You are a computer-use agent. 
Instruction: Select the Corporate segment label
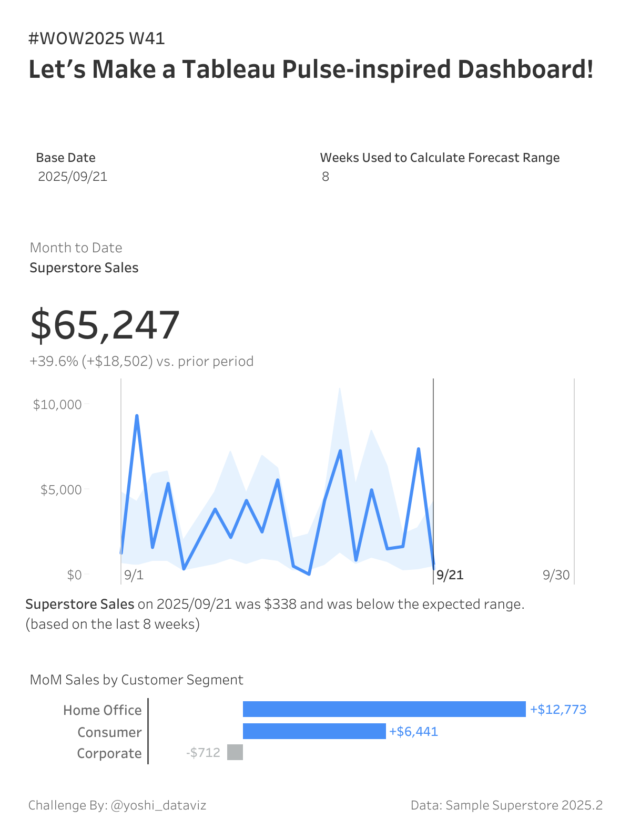tap(109, 753)
